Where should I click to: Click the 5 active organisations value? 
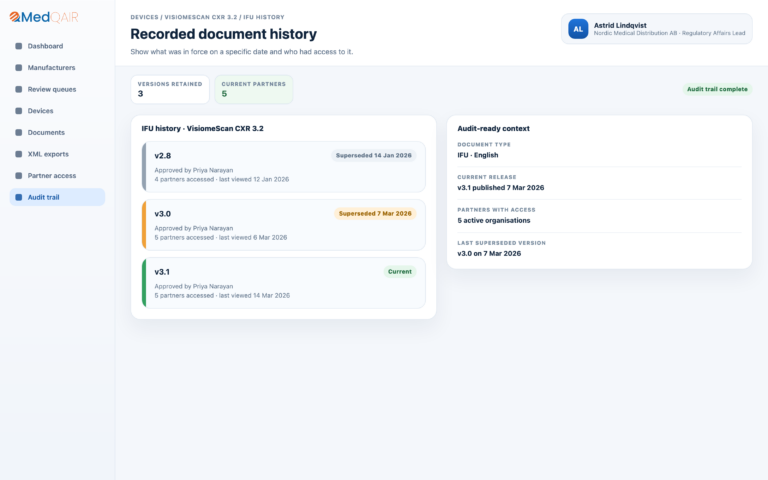point(494,220)
